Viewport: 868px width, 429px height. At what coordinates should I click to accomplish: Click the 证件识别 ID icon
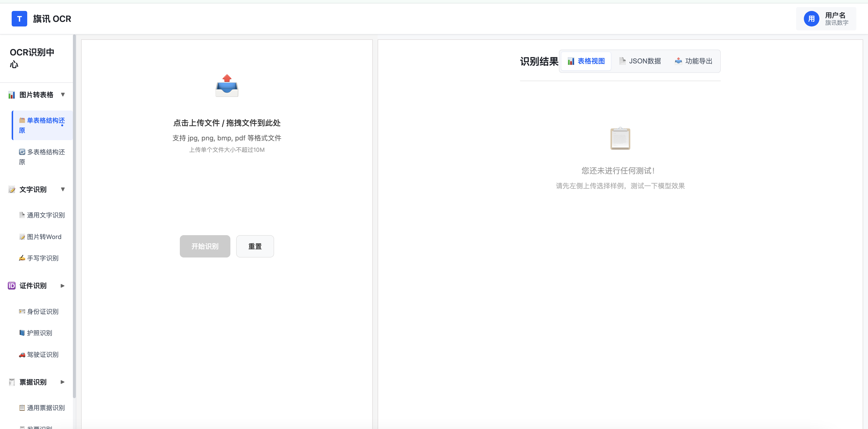(x=12, y=286)
